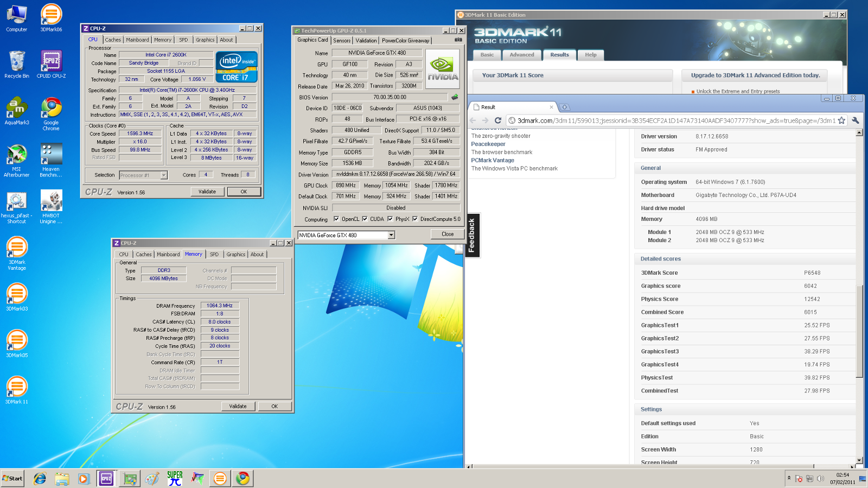
Task: Open a new tab in Chrome
Action: point(564,107)
